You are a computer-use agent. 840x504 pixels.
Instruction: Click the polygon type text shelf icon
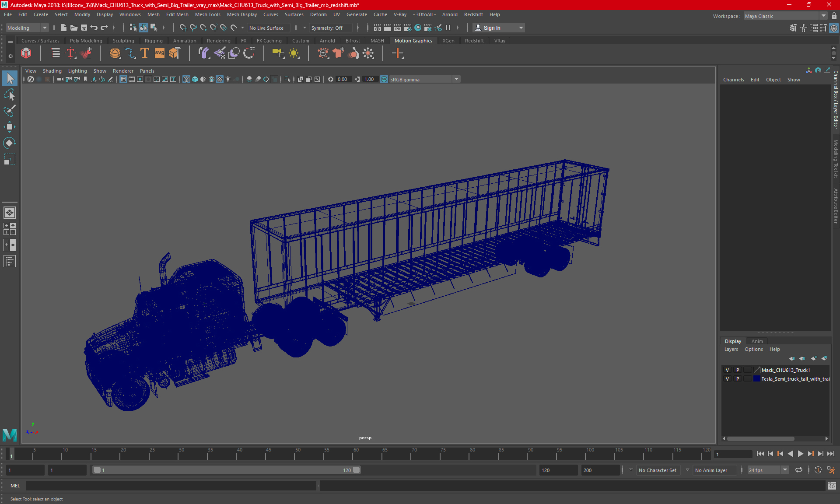(x=145, y=53)
